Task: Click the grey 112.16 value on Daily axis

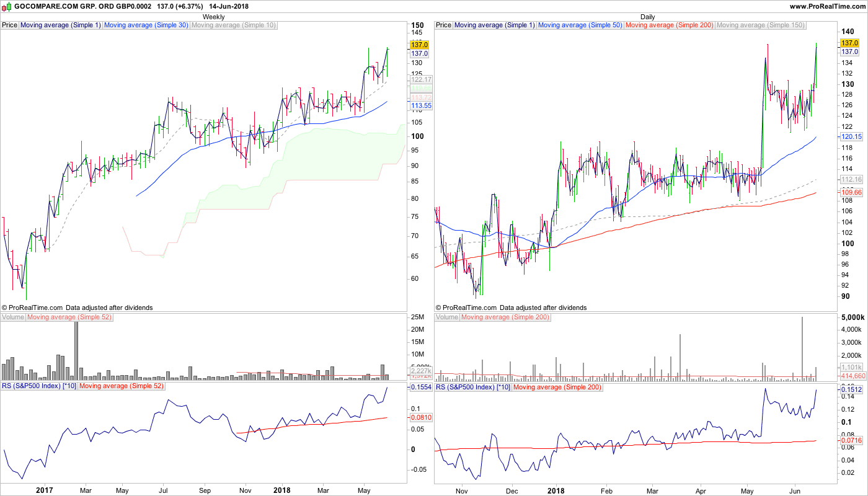Action: [852, 179]
